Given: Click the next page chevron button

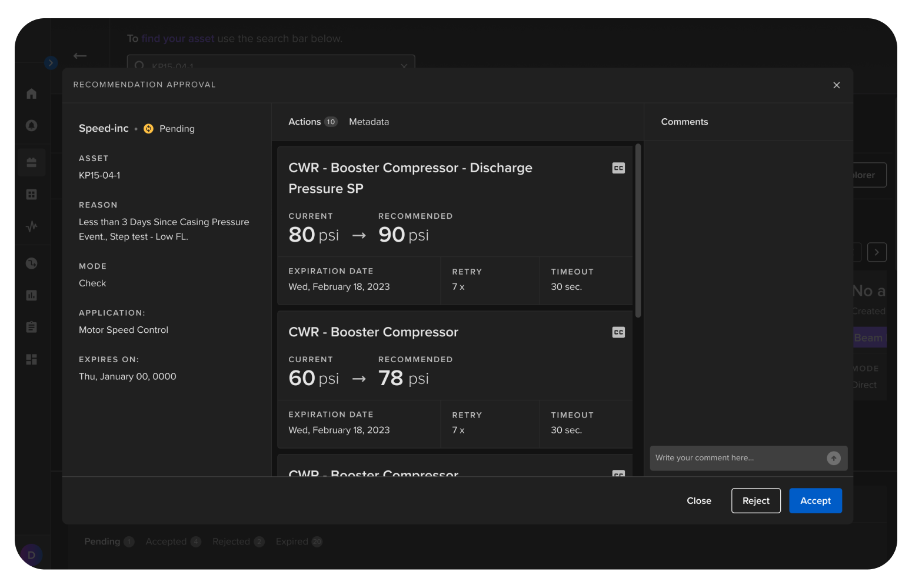Looking at the screenshot, I should point(877,252).
